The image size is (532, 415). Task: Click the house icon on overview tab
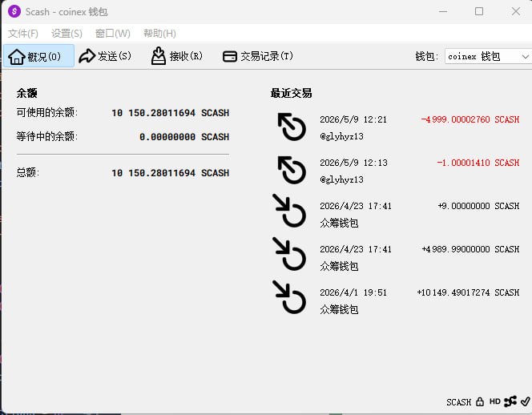click(x=16, y=56)
